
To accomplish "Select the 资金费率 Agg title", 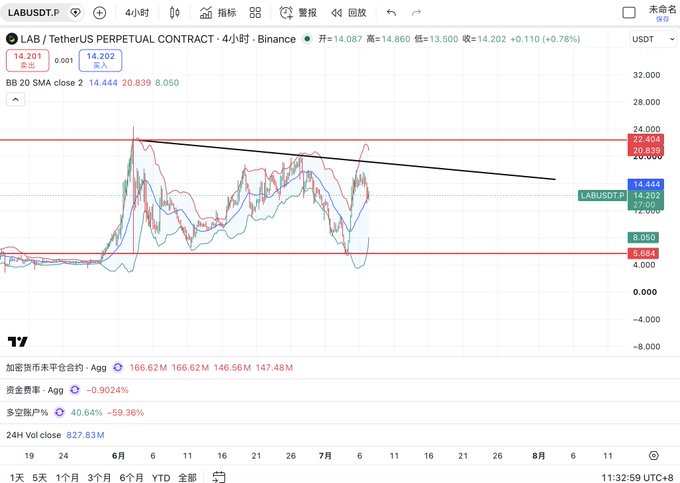I will [35, 390].
